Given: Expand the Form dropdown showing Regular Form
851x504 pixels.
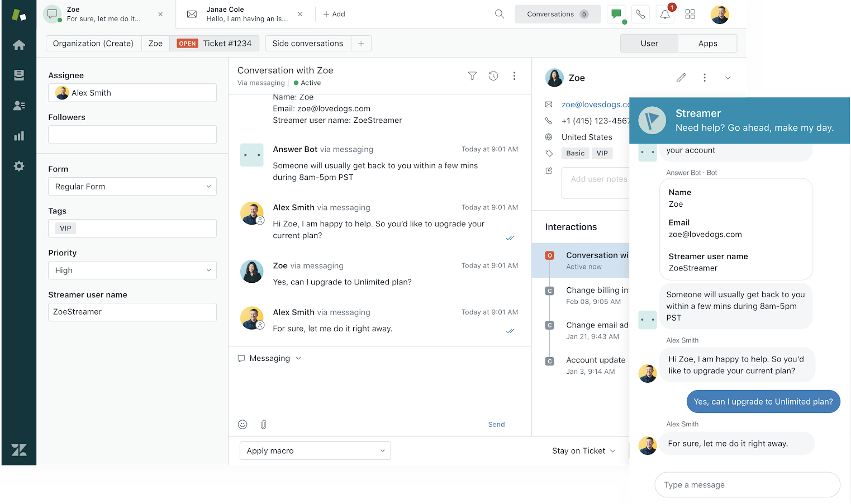Looking at the screenshot, I should [132, 187].
